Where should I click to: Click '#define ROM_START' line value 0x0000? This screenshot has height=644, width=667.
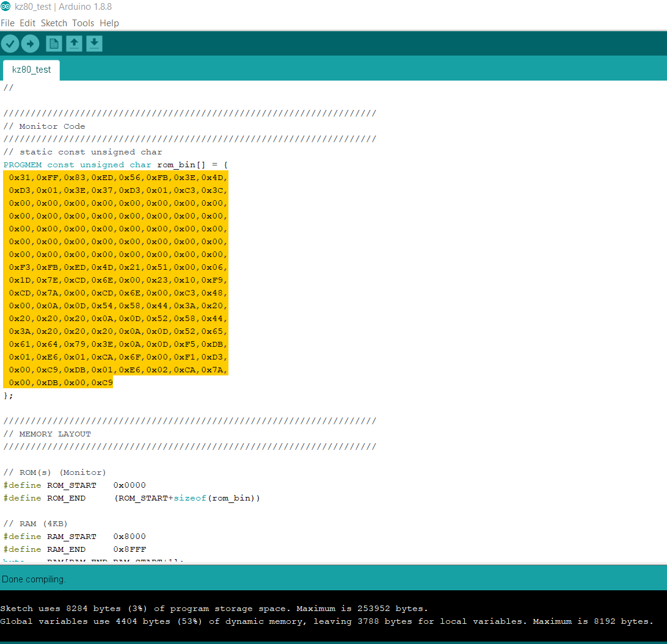point(129,485)
